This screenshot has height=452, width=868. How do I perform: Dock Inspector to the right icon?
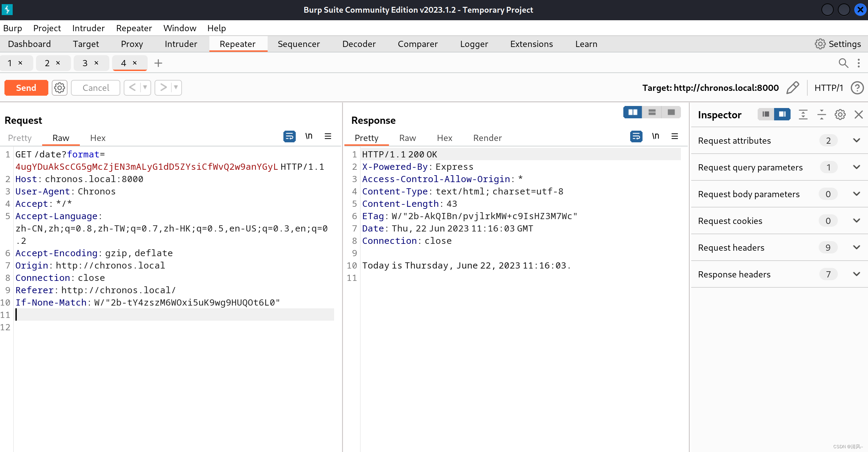(782, 114)
